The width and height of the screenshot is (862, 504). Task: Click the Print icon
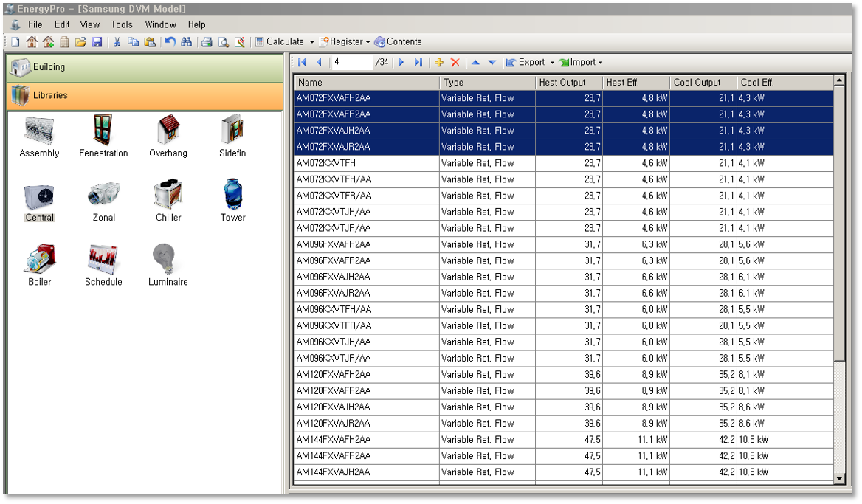(x=207, y=42)
